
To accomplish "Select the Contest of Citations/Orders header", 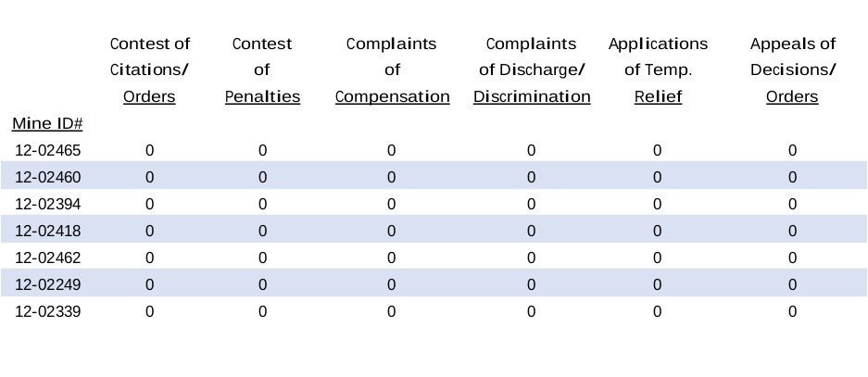I will (x=149, y=70).
